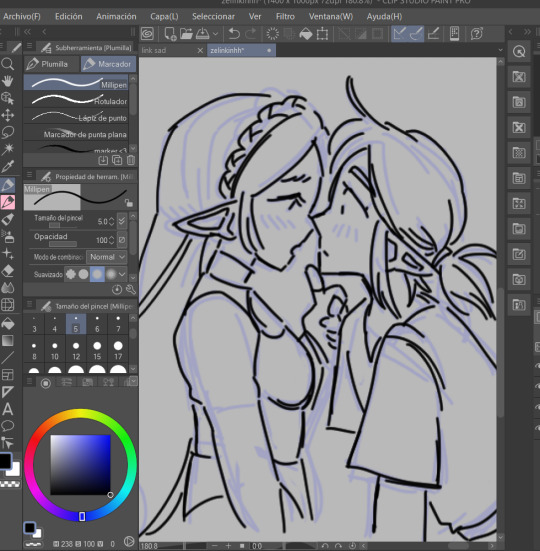Screen dimensions: 540x551
Task: Open sub tool detail wrench button
Action: pyautogui.click(x=131, y=290)
